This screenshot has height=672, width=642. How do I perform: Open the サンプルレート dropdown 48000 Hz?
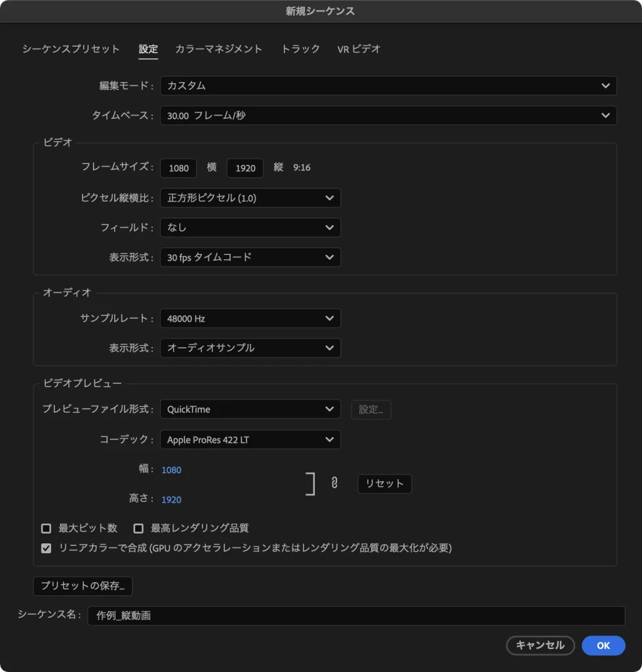[x=251, y=318]
